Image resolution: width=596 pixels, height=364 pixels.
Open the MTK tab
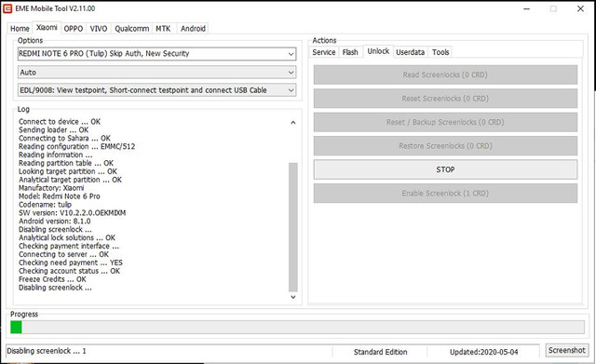coord(163,29)
